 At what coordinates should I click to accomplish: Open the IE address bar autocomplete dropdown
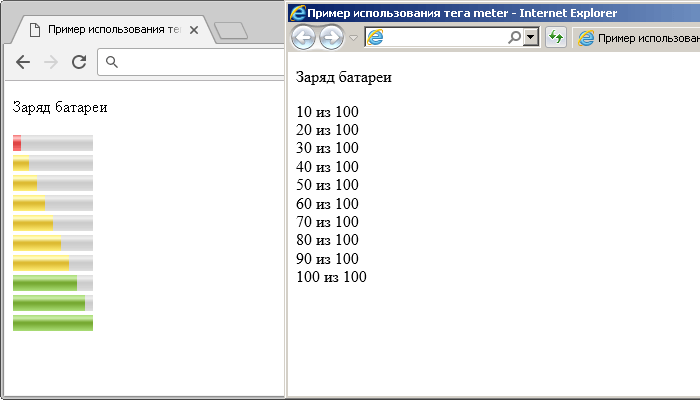point(530,38)
